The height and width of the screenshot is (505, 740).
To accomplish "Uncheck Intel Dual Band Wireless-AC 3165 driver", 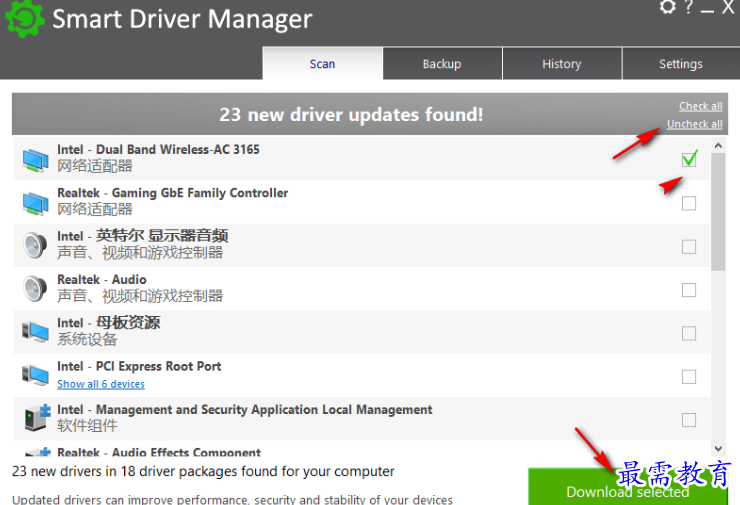I will click(689, 160).
